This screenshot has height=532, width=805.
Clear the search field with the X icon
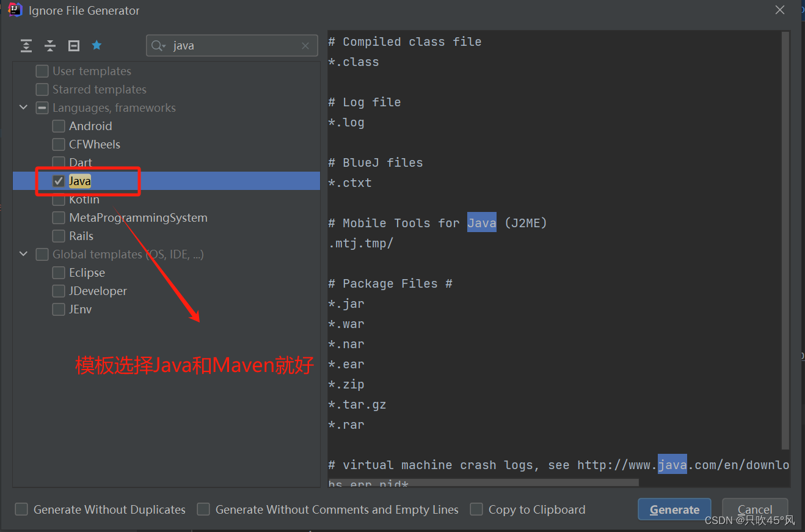coord(306,46)
